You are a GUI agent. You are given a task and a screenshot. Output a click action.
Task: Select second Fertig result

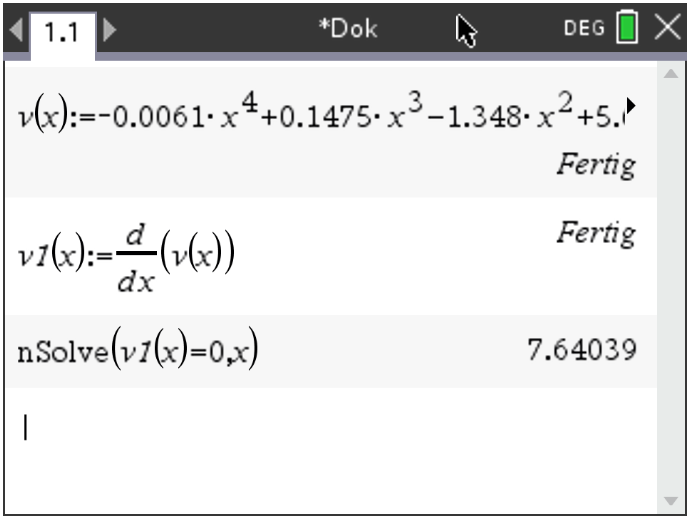597,233
